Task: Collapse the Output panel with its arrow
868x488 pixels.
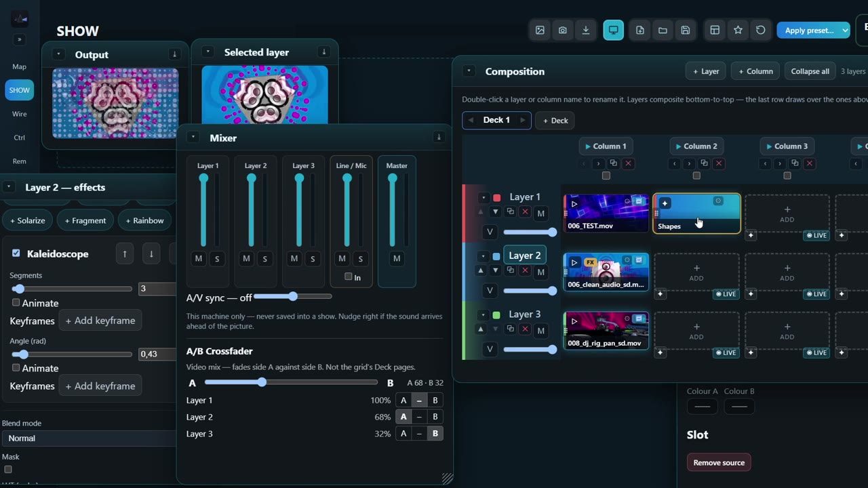Action: click(58, 54)
